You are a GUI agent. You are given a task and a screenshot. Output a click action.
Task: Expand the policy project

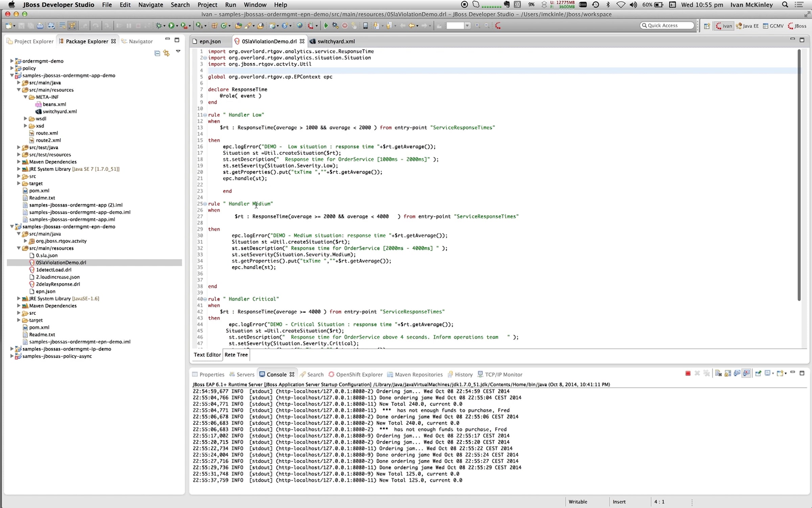click(12, 68)
